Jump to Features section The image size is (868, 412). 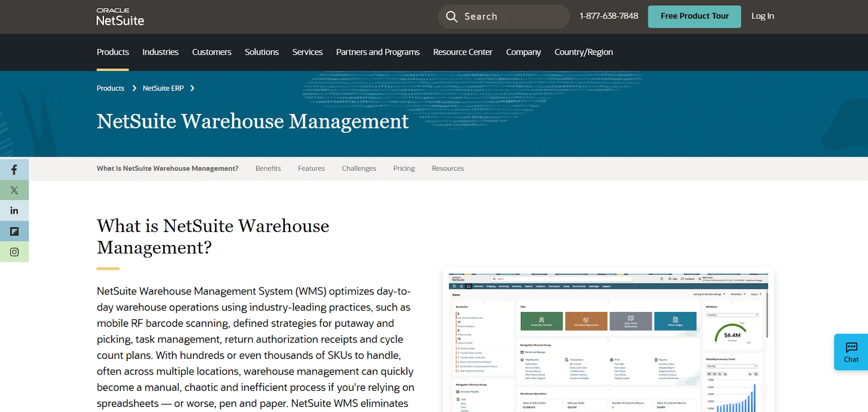point(311,169)
